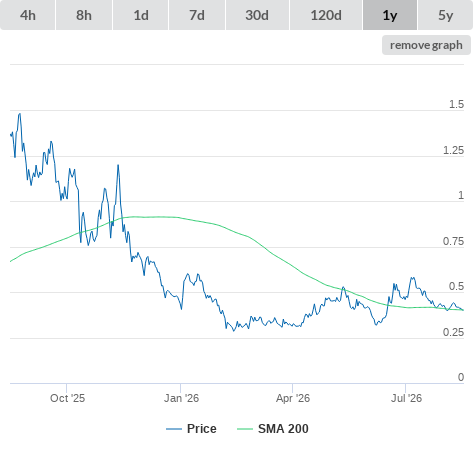Open the 7d chart range

pyautogui.click(x=197, y=15)
